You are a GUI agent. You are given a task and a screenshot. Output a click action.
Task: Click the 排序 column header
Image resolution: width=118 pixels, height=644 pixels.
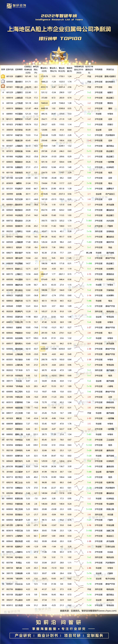(x=3, y=69)
